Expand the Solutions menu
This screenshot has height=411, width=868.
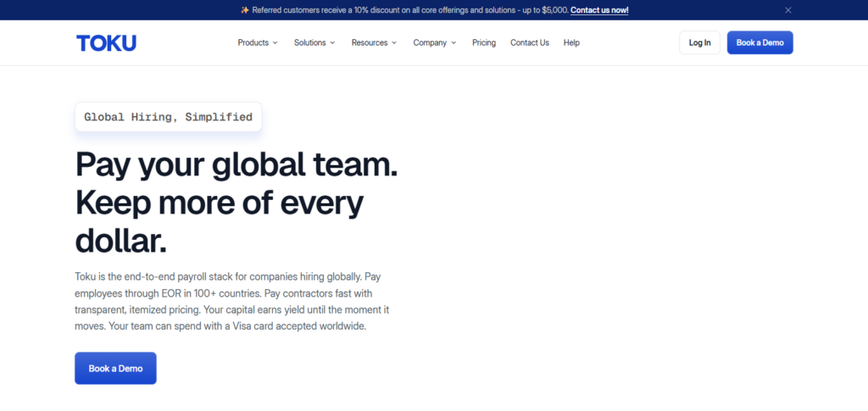pos(314,42)
